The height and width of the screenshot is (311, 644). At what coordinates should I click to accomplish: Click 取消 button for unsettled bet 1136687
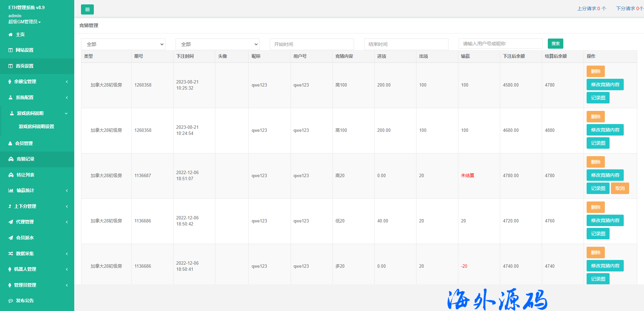(x=620, y=188)
